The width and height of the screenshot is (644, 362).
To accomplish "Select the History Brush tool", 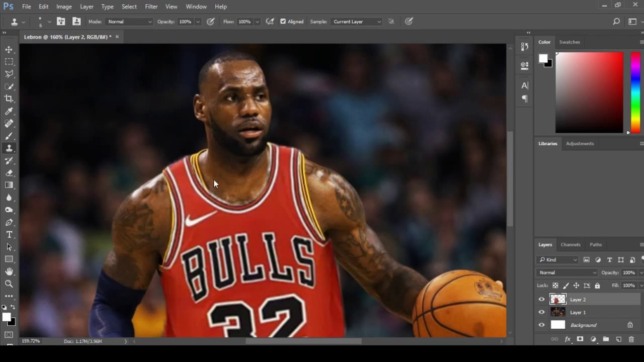I will (x=9, y=160).
